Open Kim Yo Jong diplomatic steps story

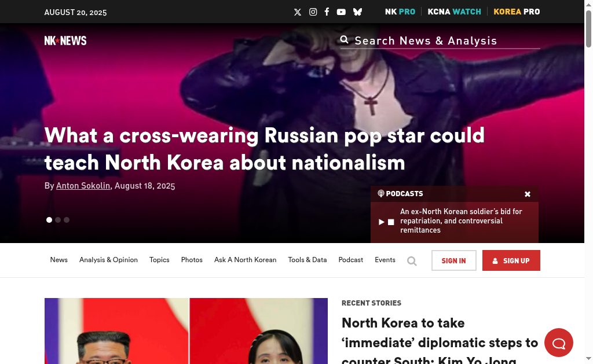[x=440, y=340]
